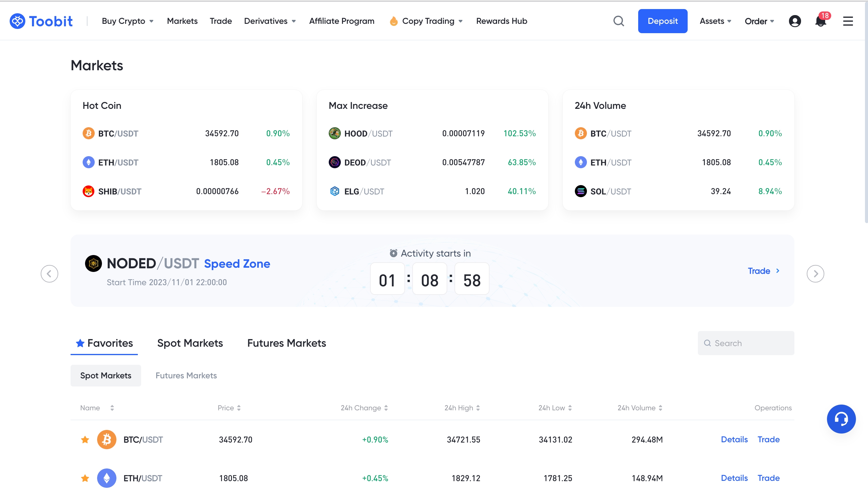This screenshot has height=492, width=868.
Task: Click the Speed Zone label
Action: [237, 263]
